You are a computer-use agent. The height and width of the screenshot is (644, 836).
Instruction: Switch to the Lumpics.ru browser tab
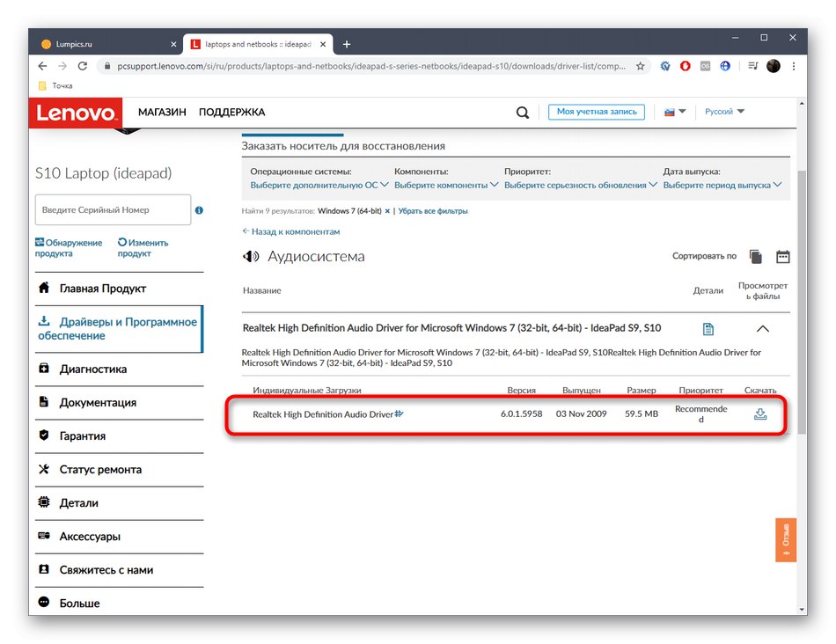click(106, 44)
